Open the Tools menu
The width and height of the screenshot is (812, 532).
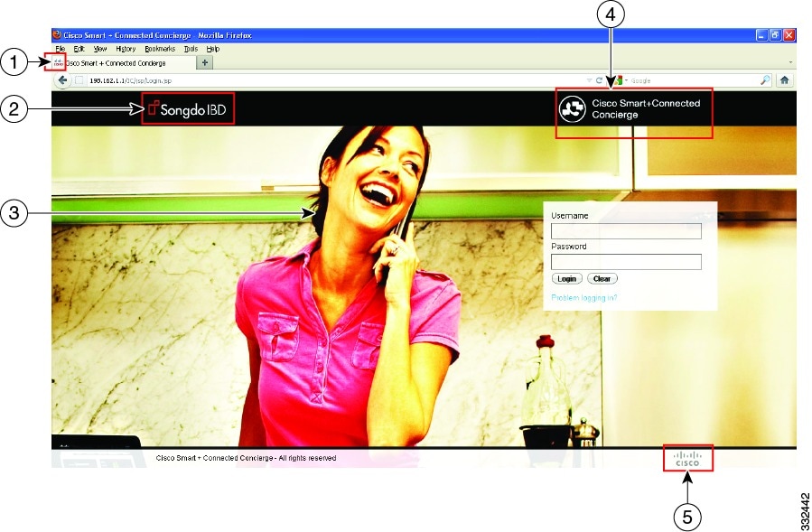(x=191, y=49)
